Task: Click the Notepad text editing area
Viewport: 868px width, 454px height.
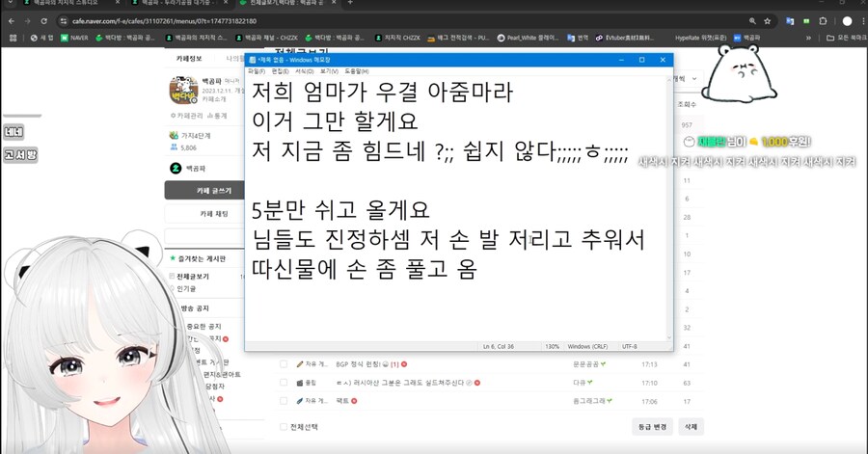Action: (x=455, y=208)
